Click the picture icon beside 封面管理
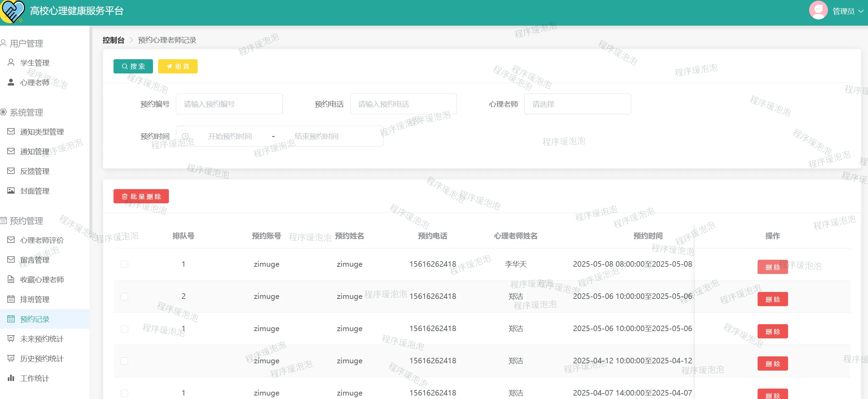 tap(11, 191)
